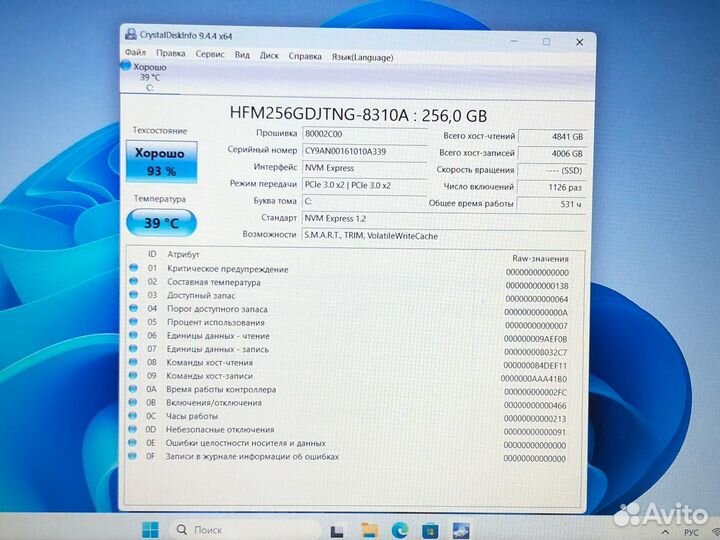Click the CrystalDiskInfo title bar icon

coord(131,34)
